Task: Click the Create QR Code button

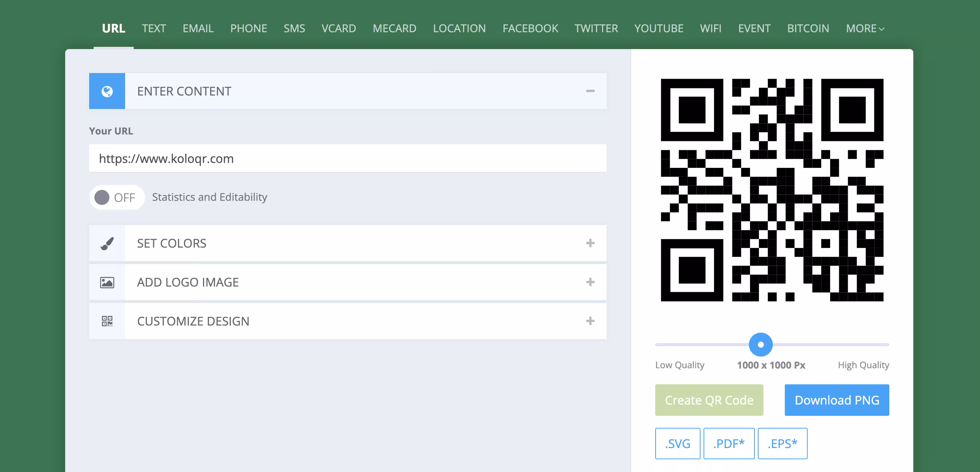Action: 709,400
